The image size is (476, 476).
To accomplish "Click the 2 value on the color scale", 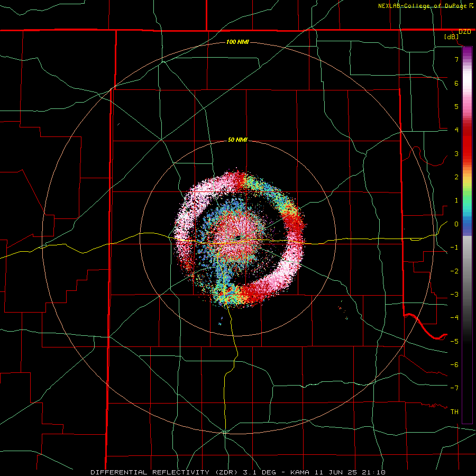I will (x=456, y=177).
